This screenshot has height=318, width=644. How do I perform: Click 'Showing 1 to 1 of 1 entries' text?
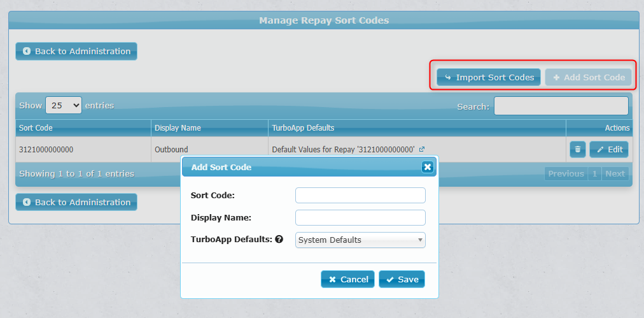(76, 173)
